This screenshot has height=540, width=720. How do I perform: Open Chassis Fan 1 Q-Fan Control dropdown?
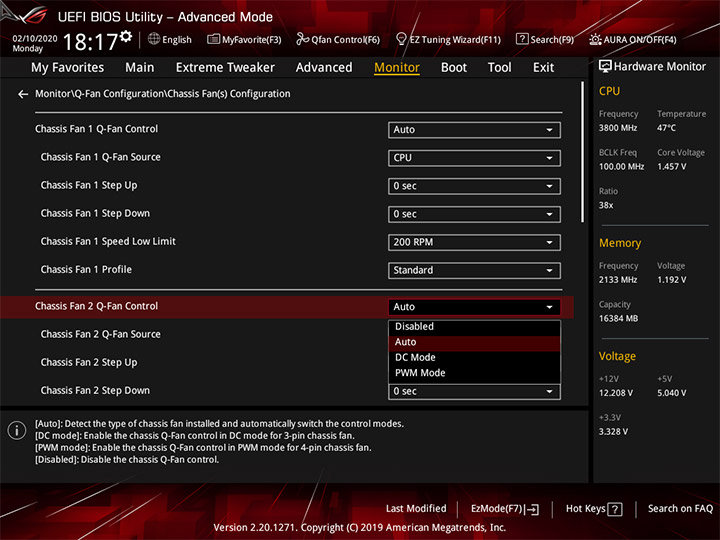click(x=474, y=130)
